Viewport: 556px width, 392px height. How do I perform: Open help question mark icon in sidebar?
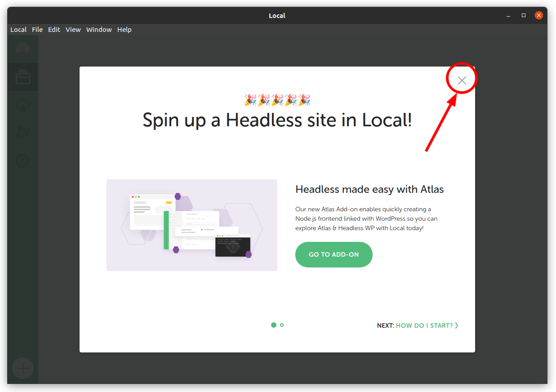(22, 160)
